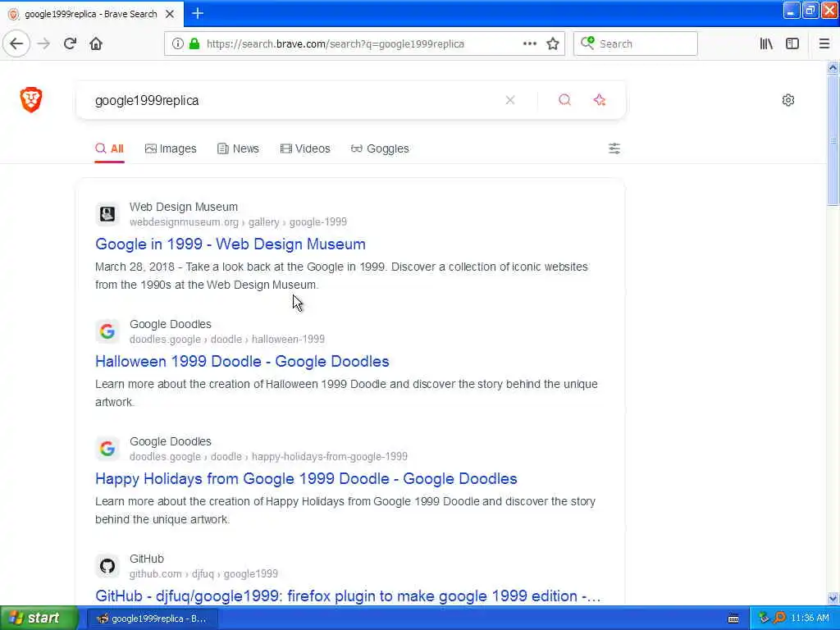Click the keyboard icon in taskbar
This screenshot has height=630, width=840.
733,619
